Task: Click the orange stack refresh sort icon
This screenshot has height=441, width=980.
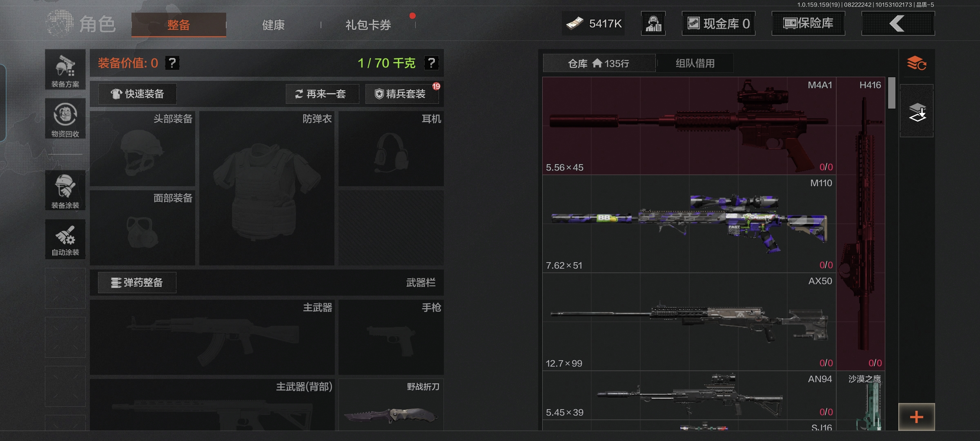Action: [x=917, y=63]
